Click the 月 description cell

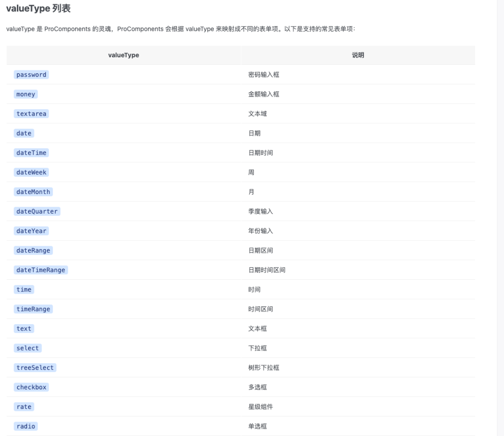251,192
